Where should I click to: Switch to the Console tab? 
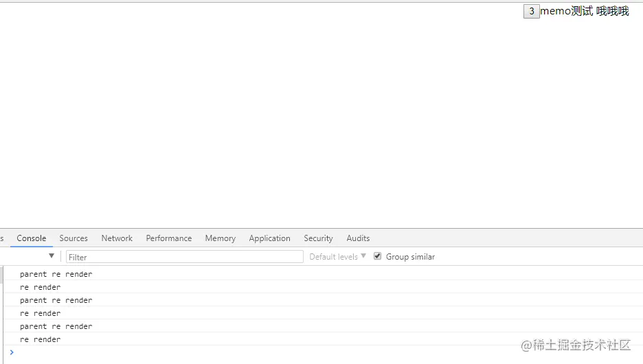point(31,238)
